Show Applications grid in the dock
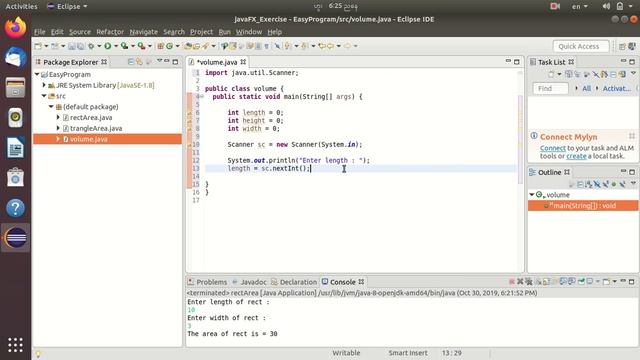 tap(16, 345)
